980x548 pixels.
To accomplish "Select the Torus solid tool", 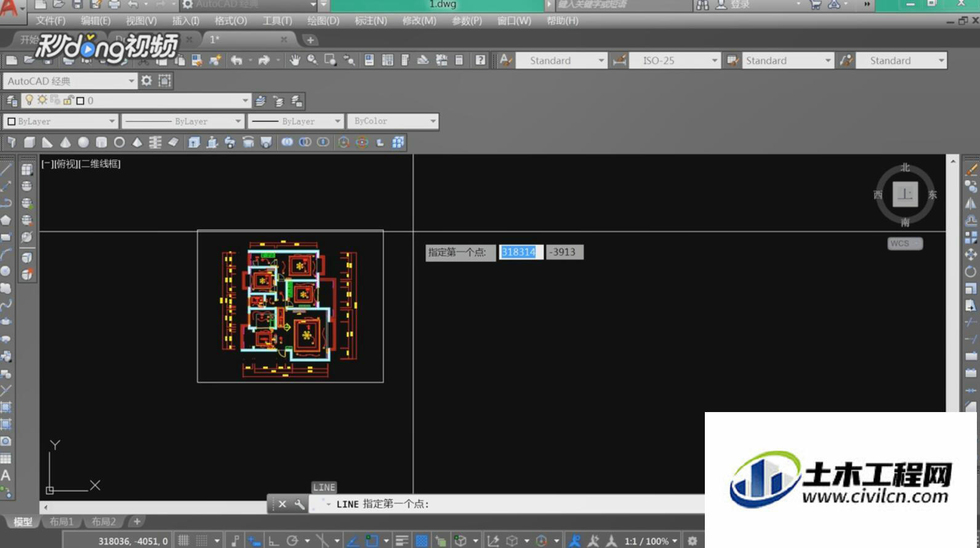I will 119,143.
